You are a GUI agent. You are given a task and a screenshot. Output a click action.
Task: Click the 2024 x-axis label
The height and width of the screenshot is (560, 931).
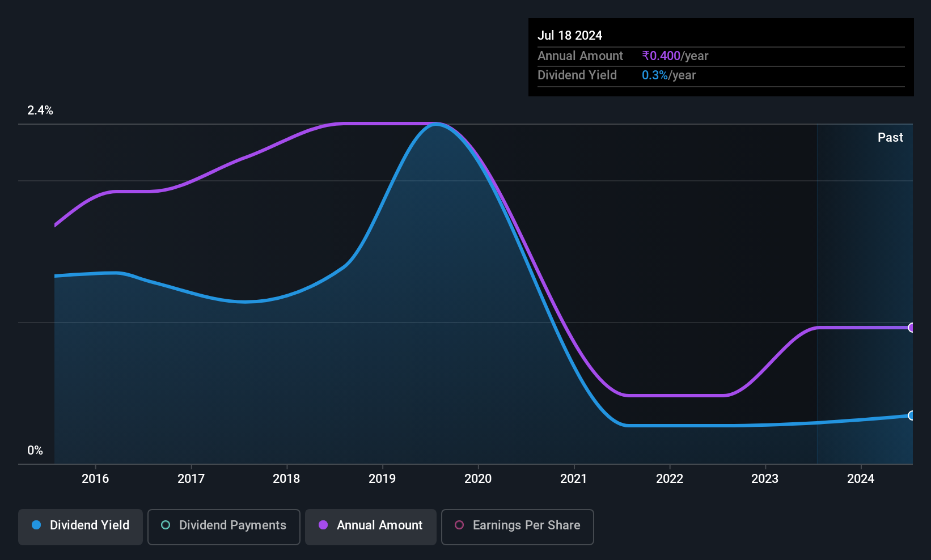coord(861,479)
